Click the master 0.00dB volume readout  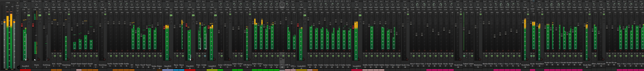8,3
